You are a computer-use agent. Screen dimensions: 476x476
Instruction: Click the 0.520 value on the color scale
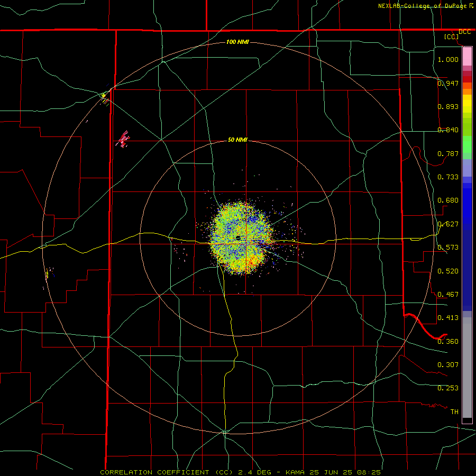point(448,271)
